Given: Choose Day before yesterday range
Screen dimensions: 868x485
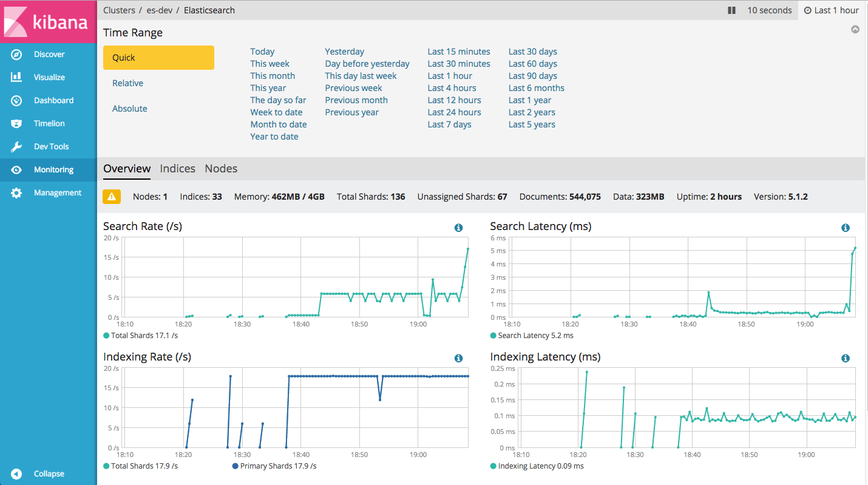Looking at the screenshot, I should (x=367, y=64).
